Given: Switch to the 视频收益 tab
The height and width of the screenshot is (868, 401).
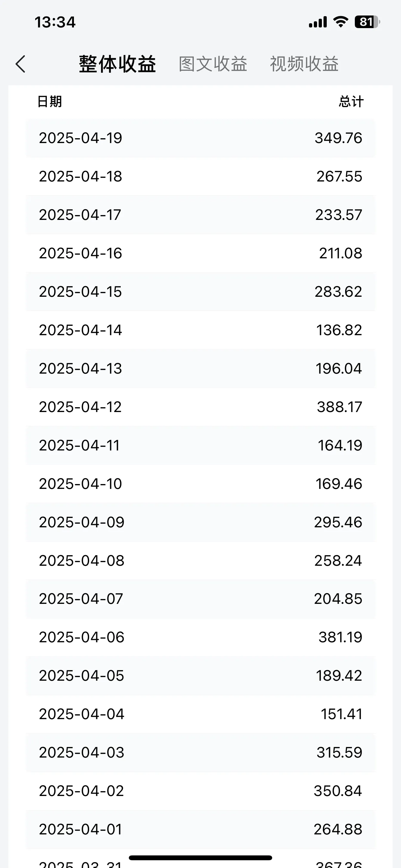Looking at the screenshot, I should 304,64.
